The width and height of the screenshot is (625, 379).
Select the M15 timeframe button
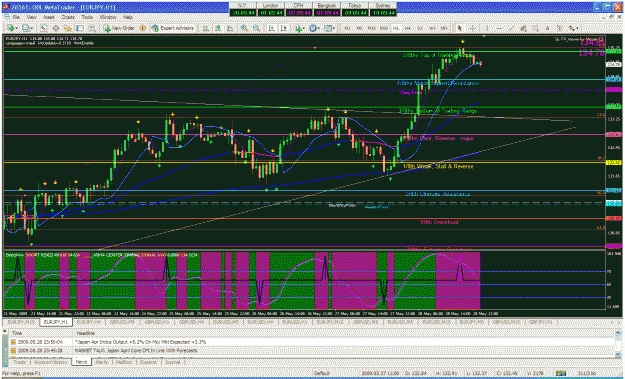click(371, 28)
